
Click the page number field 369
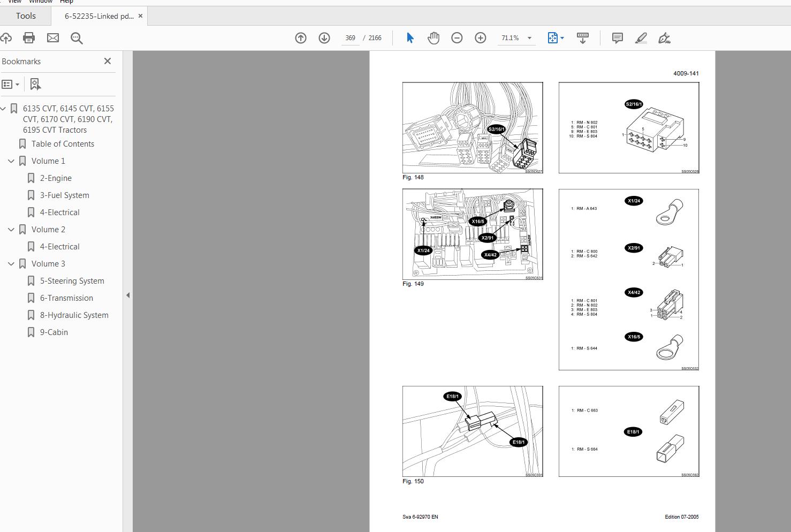351,38
